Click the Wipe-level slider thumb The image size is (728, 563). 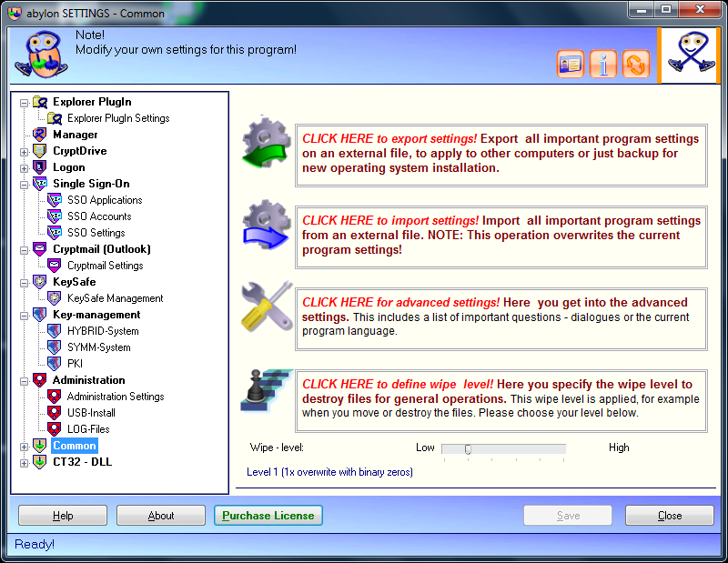468,449
